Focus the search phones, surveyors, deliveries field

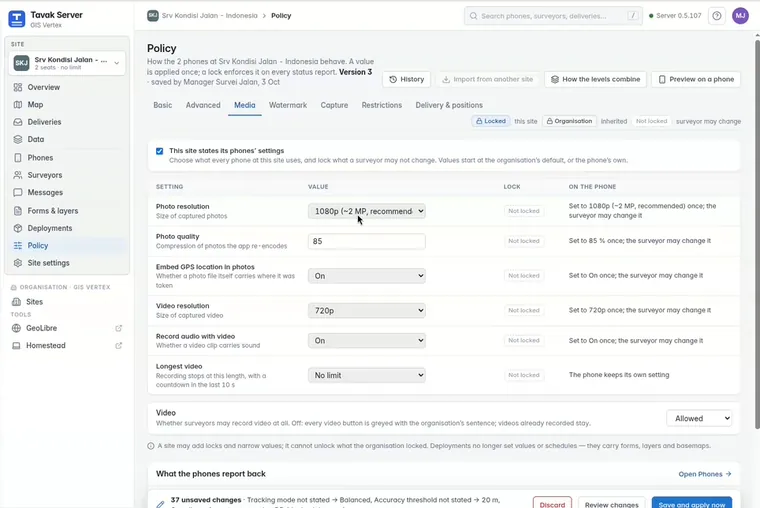pyautogui.click(x=553, y=16)
